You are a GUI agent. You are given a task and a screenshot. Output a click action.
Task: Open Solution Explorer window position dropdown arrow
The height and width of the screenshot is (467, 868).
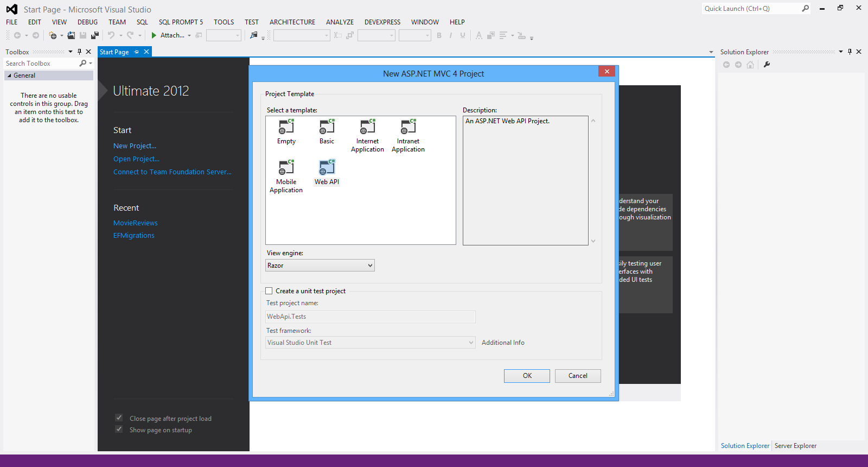tap(841, 52)
